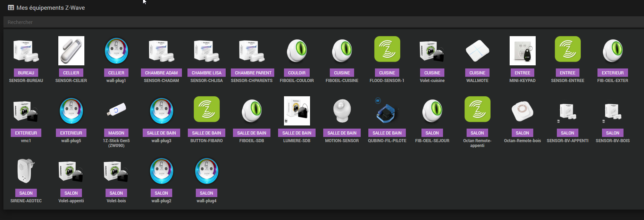
Task: Click CHAMBRE LISA room tag
Action: [x=207, y=73]
